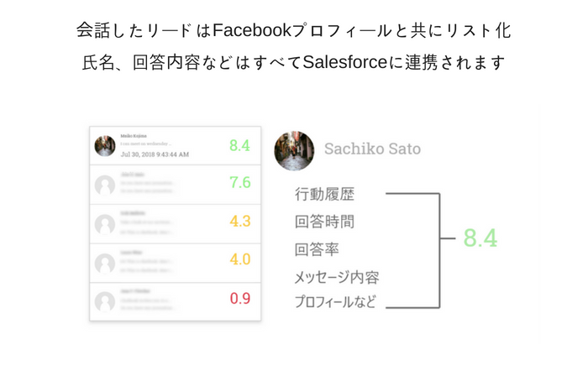588x392 pixels.
Task: Click the Sachiko Sato name text
Action: pyautogui.click(x=372, y=149)
